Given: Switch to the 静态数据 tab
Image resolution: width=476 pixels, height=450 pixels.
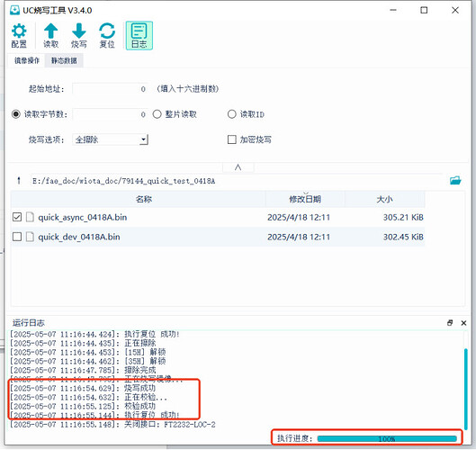Looking at the screenshot, I should tap(64, 60).
